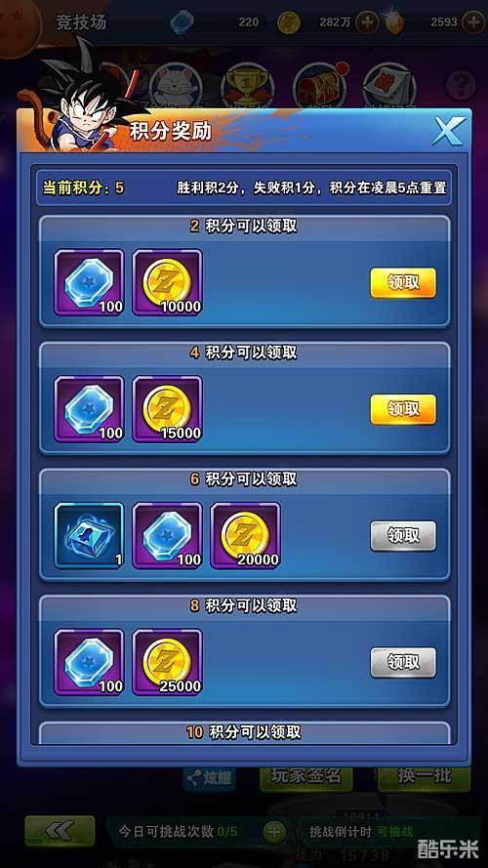This screenshot has width=488, height=868.
Task: Open the trophy ranking icon in top row
Action: [247, 84]
